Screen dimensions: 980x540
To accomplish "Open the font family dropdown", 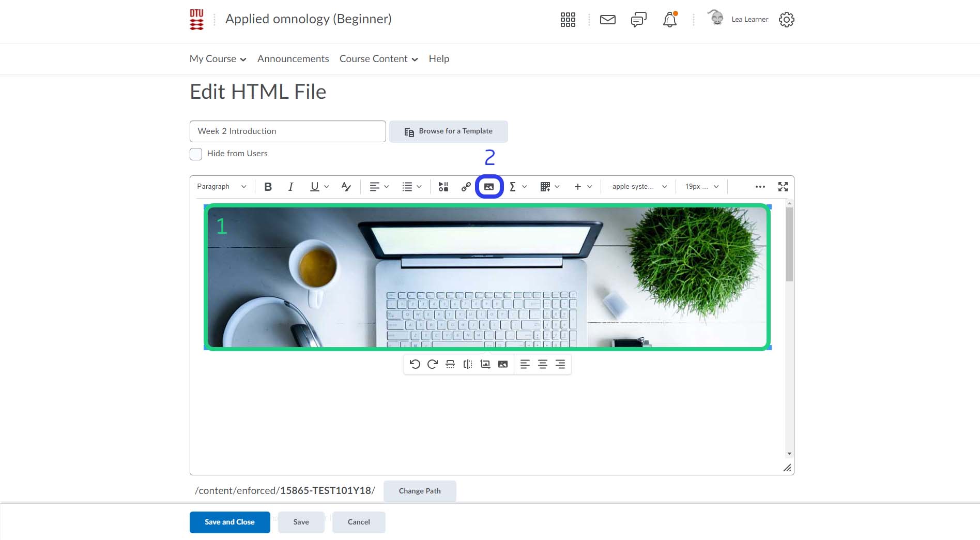I will (x=638, y=187).
